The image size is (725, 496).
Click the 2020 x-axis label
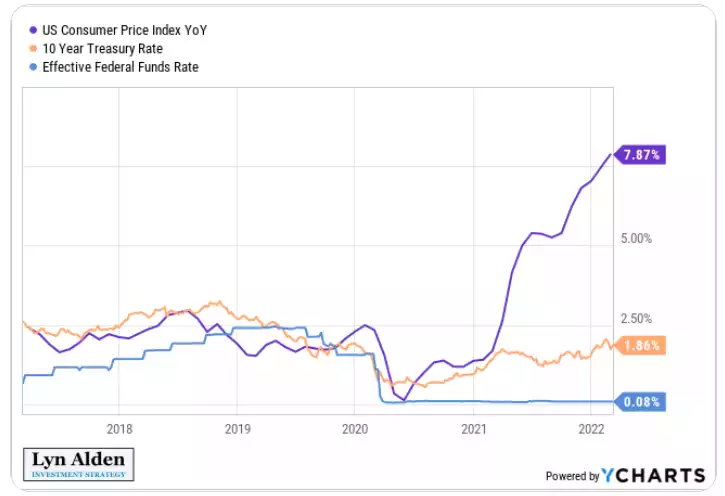pyautogui.click(x=354, y=429)
